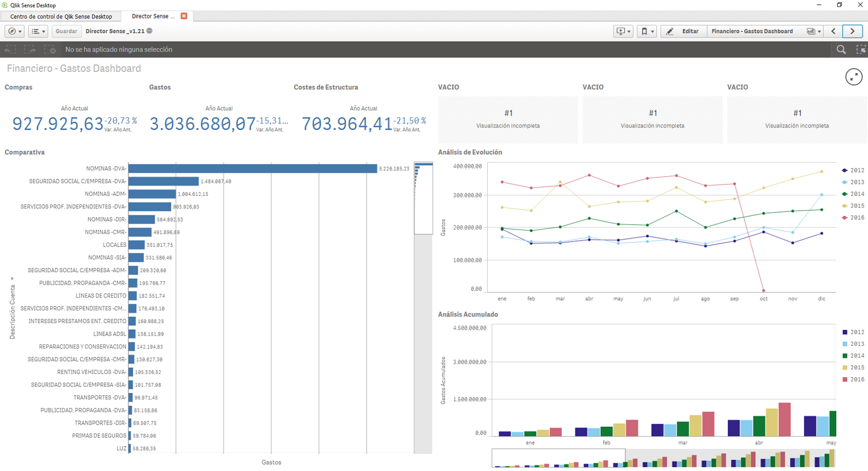Click the Gastos KPI value 3.036.680,07
Viewport: 868px width, 471px height.
(203, 124)
